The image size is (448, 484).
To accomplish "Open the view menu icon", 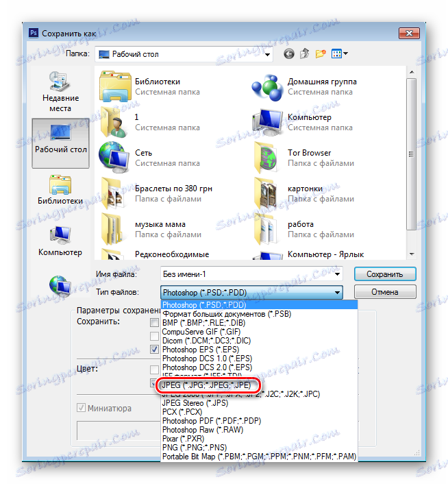I will point(340,53).
